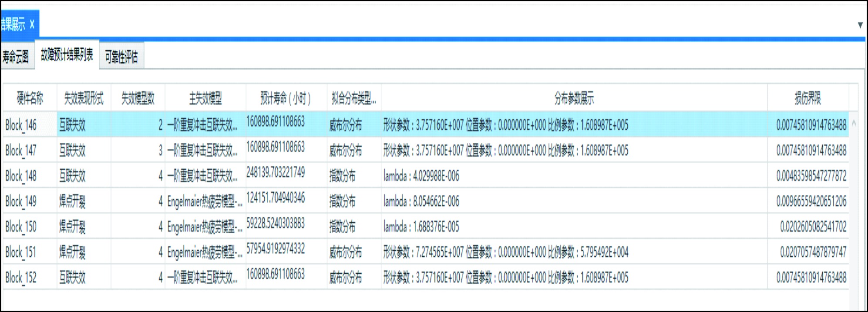Select the Block_148 row name cell

point(21,176)
